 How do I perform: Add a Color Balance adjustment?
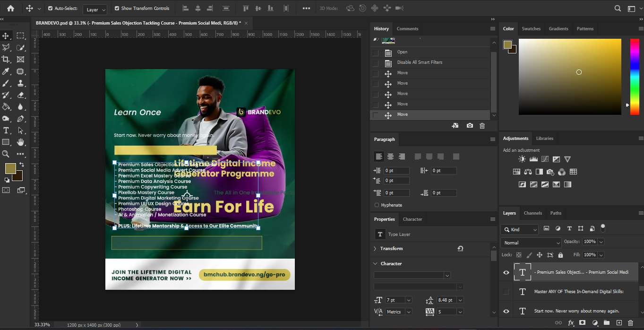(528, 172)
